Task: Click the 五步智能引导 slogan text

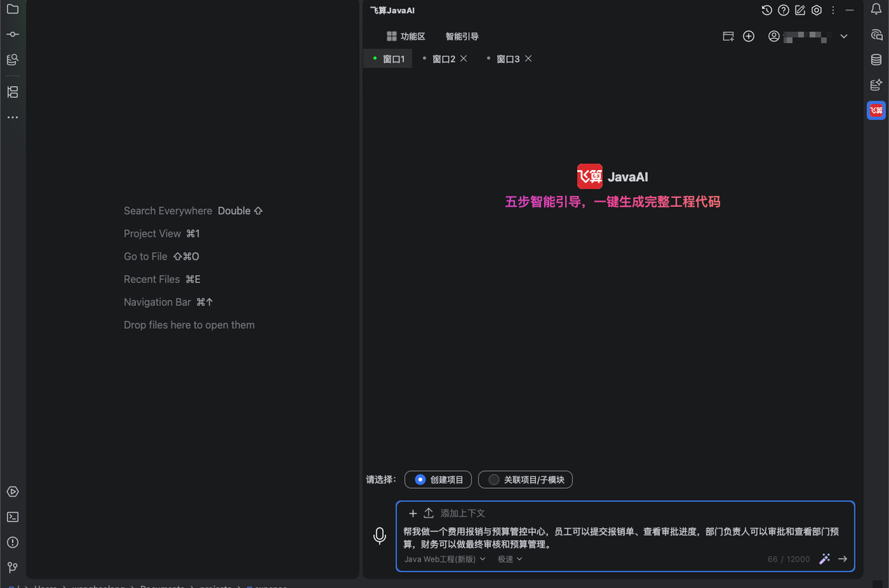Action: tap(613, 202)
